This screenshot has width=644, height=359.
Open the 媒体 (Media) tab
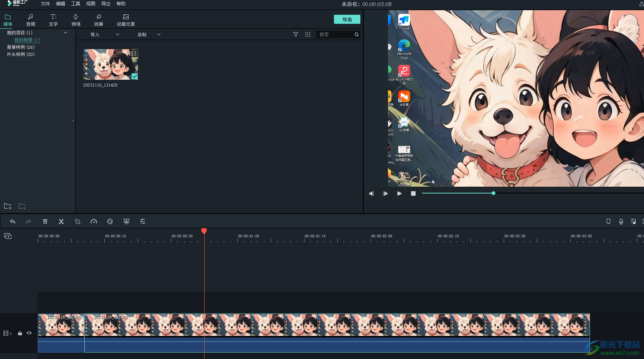tap(8, 20)
